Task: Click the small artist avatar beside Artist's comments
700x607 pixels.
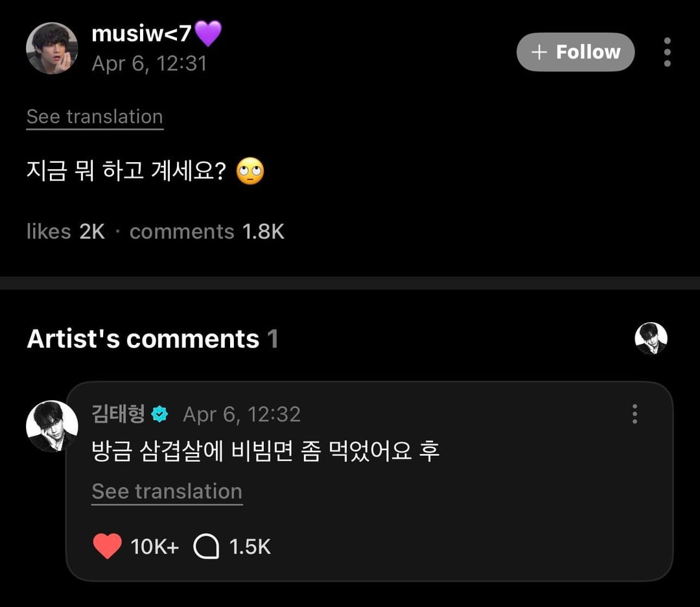Action: [651, 339]
